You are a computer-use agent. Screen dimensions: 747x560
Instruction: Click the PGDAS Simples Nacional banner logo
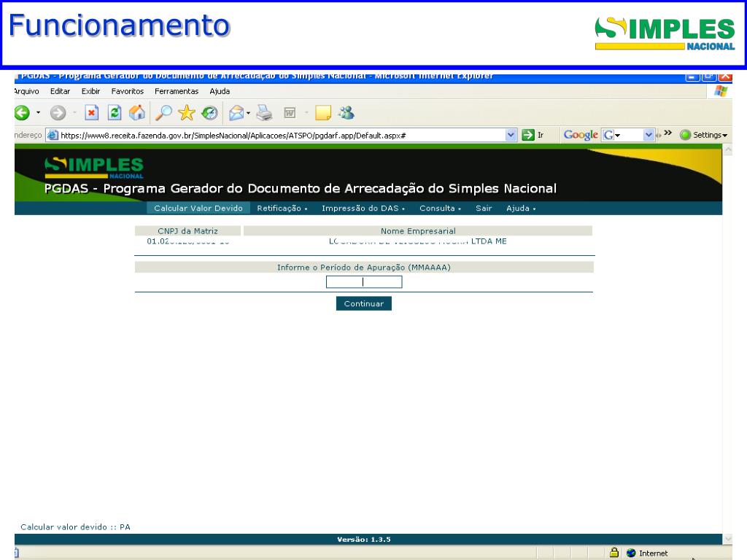point(94,168)
